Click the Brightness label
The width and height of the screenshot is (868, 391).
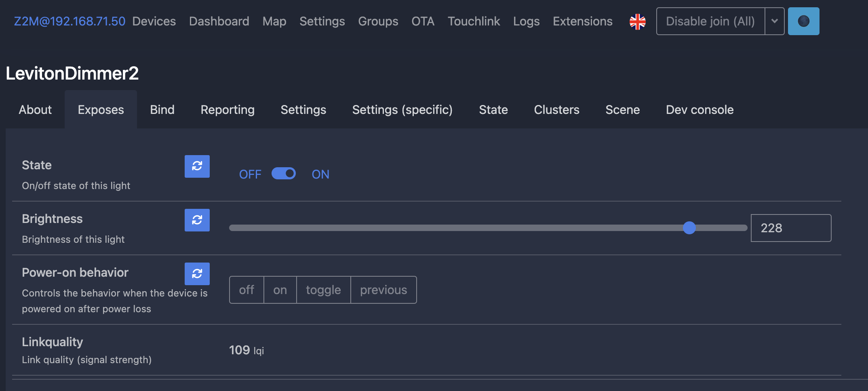coord(52,219)
